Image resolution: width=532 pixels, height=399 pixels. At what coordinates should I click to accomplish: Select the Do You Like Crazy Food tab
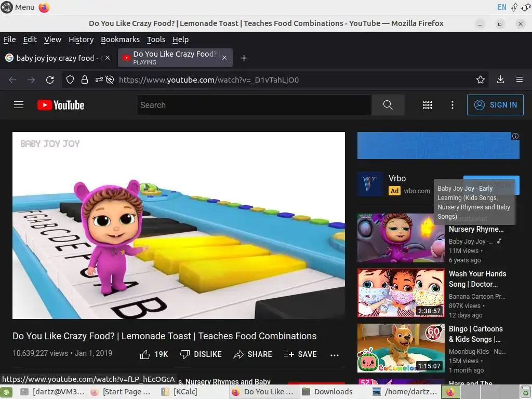[175, 58]
